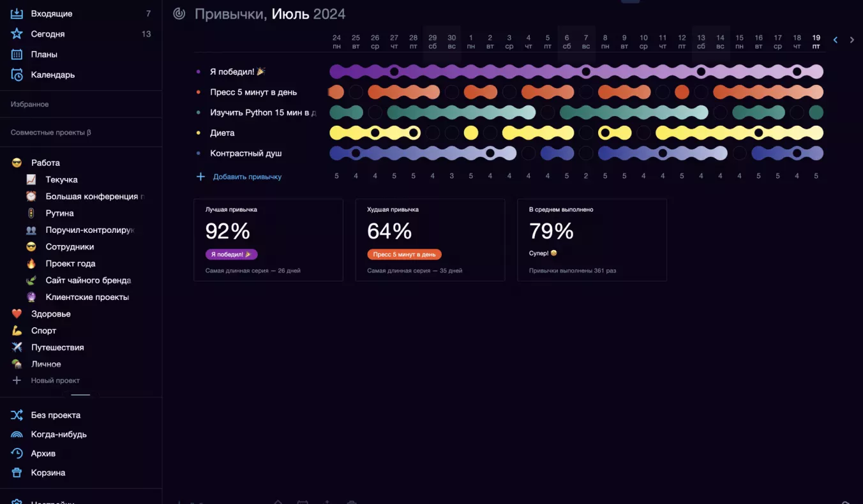
Task: Click the muscle icon of Спорт
Action: 17,330
